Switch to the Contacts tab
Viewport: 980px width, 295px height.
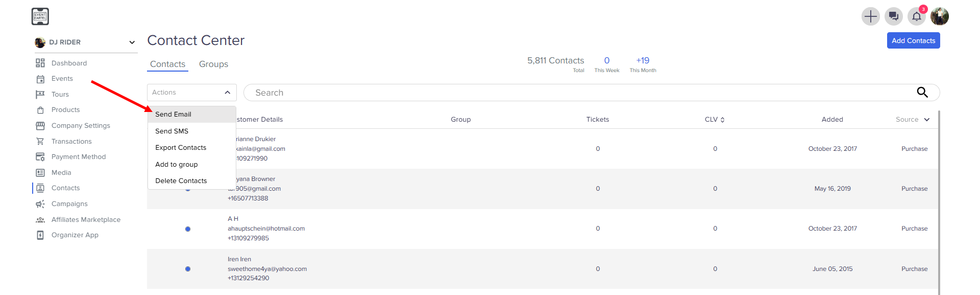[167, 64]
